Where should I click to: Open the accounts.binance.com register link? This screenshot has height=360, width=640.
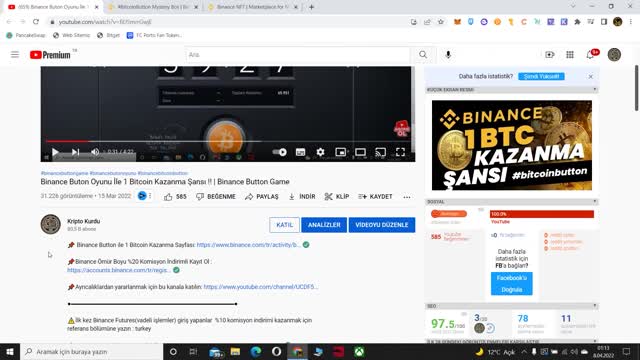click(119, 270)
